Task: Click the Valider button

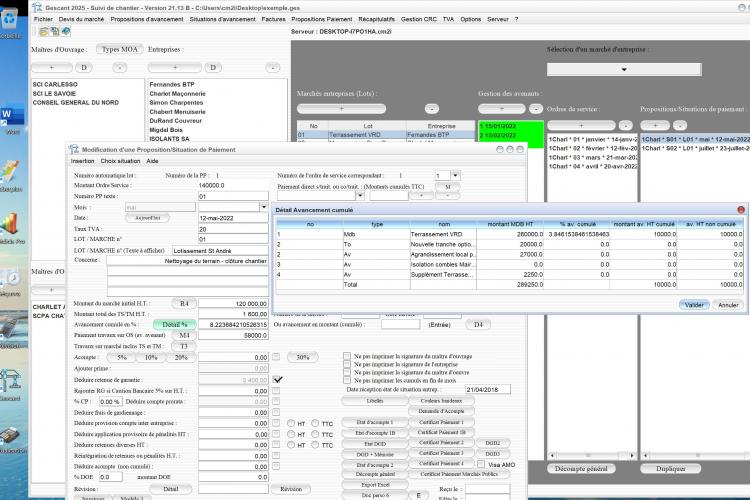Action: 694,305
